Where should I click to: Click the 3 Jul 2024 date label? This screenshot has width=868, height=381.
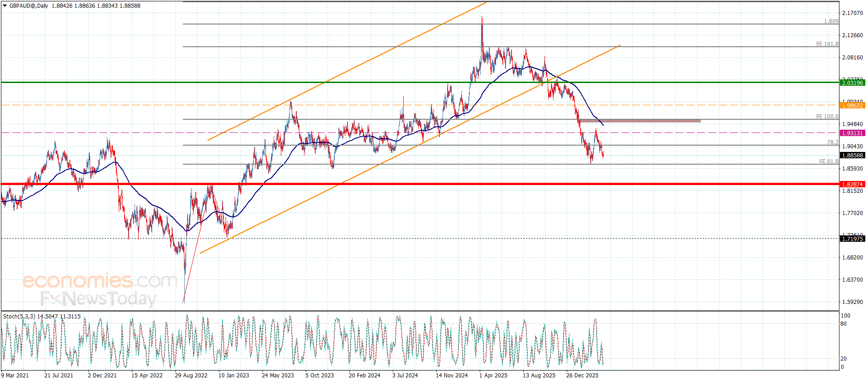click(405, 375)
